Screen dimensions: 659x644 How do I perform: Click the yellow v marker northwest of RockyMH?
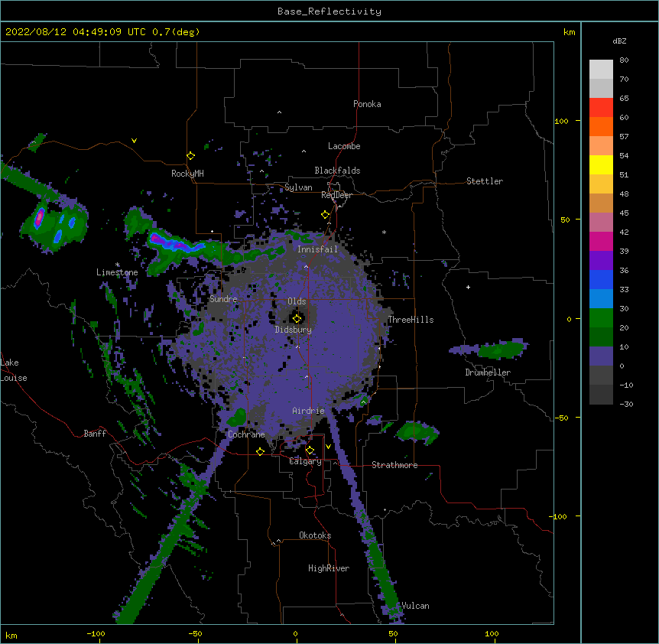coord(134,141)
